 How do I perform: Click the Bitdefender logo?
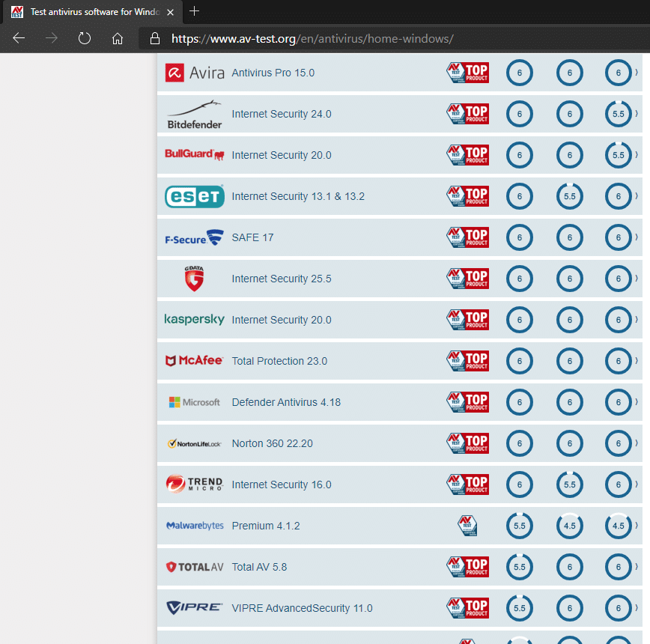coord(195,115)
